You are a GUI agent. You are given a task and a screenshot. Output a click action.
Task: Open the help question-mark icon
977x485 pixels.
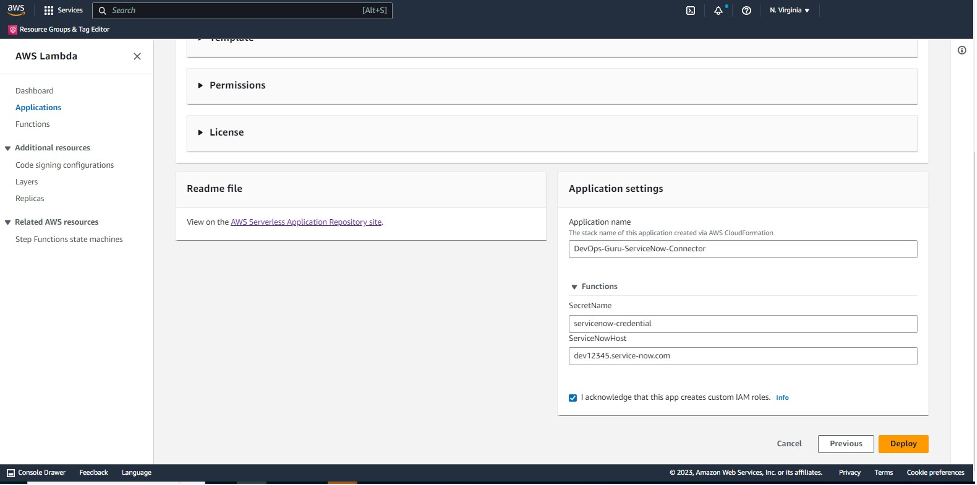tap(746, 11)
